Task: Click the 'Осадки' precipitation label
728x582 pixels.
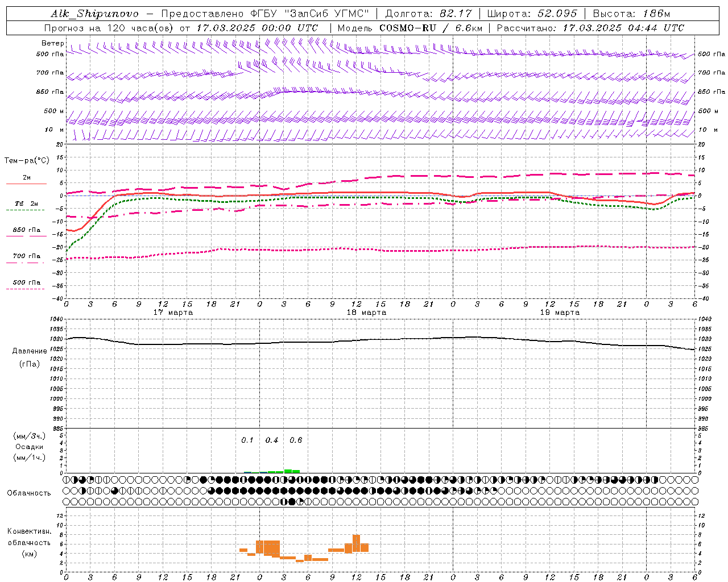Action: [30, 447]
